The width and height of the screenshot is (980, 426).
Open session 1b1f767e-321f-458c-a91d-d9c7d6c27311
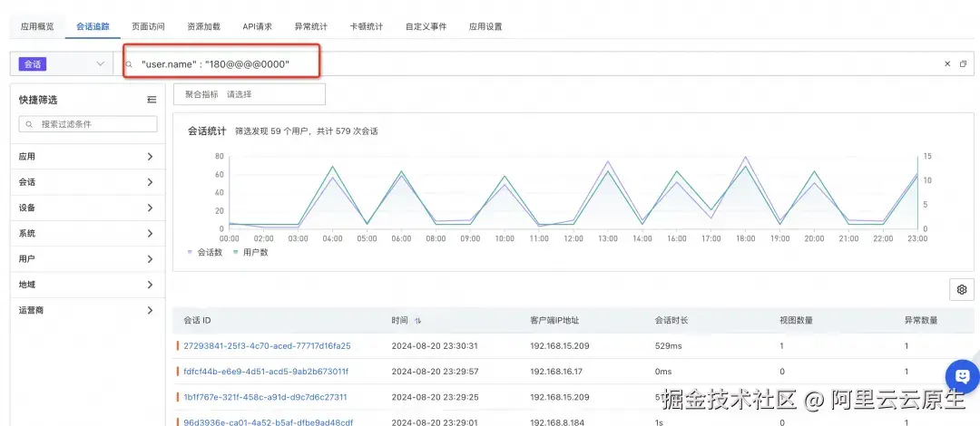265,397
